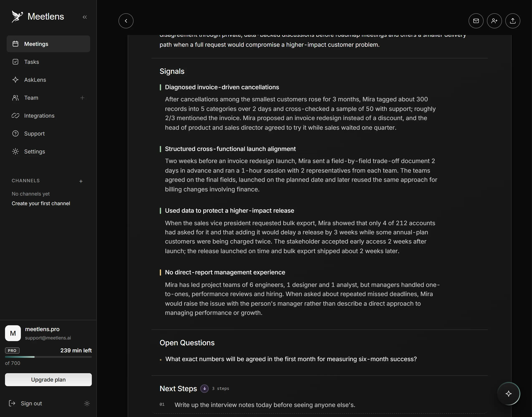532x417 pixels.
Task: Click the meetlens.pro account avatar
Action: [13, 333]
